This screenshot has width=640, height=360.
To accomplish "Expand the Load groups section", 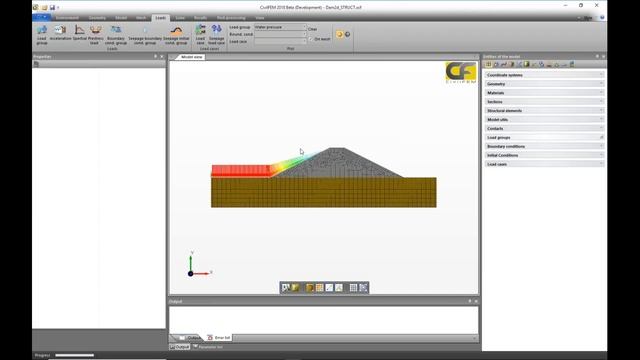I will tap(544, 138).
